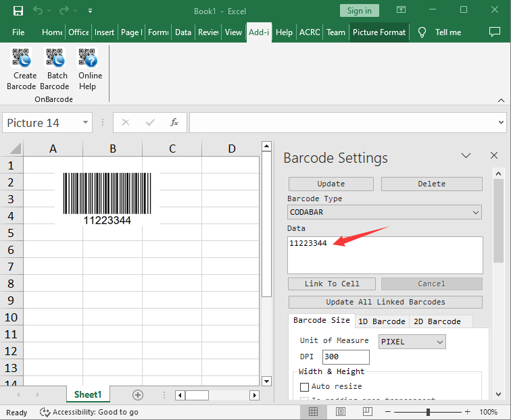Open Customize Quick Access Toolbar arrow
This screenshot has height=420, width=511.
tap(91, 11)
